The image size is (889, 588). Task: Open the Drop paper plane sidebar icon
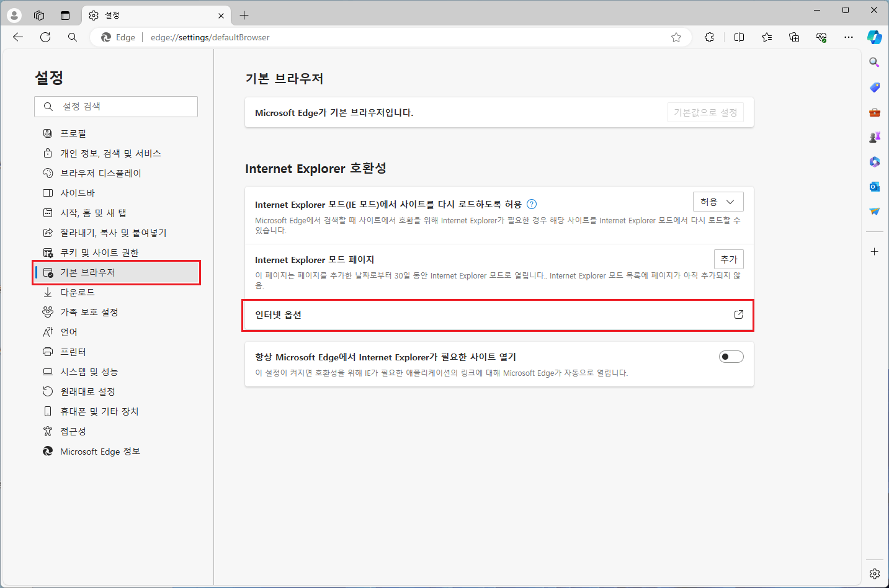(x=874, y=212)
